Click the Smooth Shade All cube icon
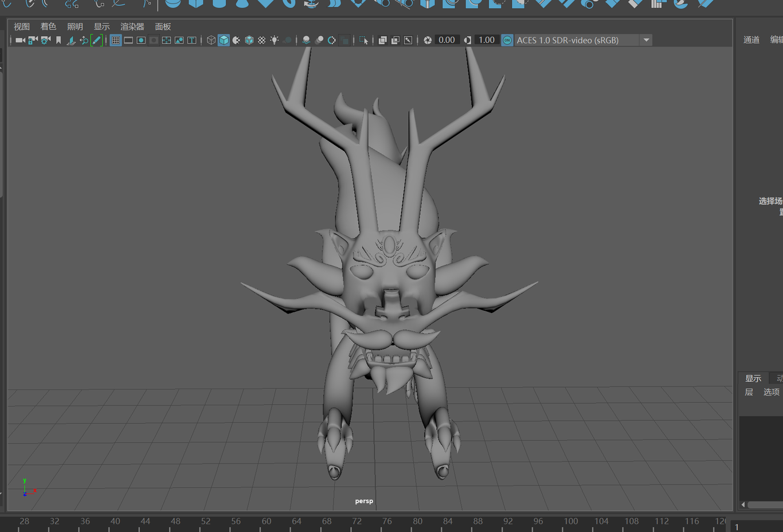Image resolution: width=783 pixels, height=532 pixels. (x=224, y=40)
